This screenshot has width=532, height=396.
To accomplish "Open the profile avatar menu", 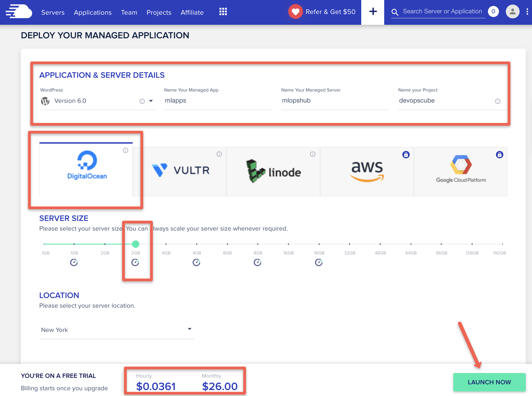I will (x=512, y=11).
